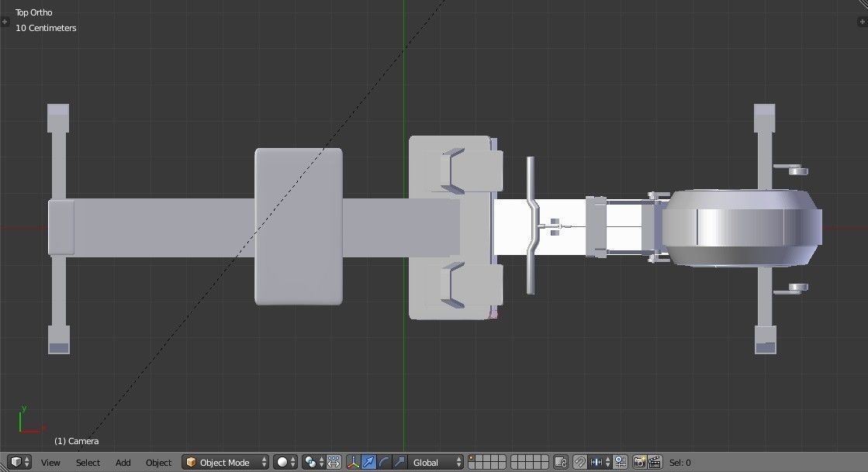The width and height of the screenshot is (868, 472).
Task: Click the OpenGL render animation clapper icon
Action: 655,462
